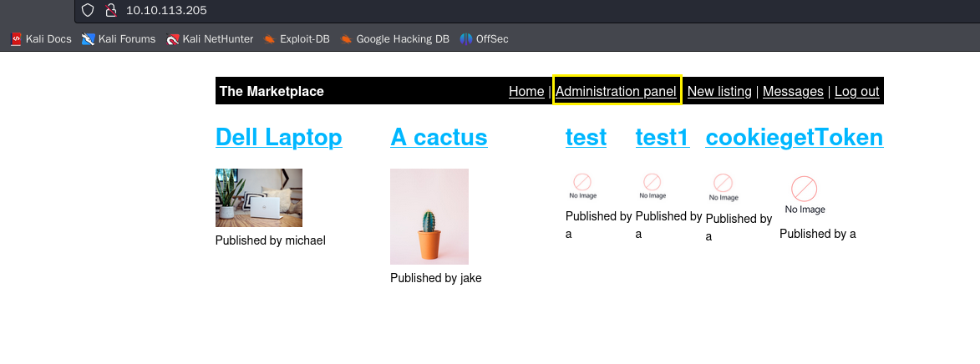Open Google Hacking DB bookmark

click(x=394, y=38)
